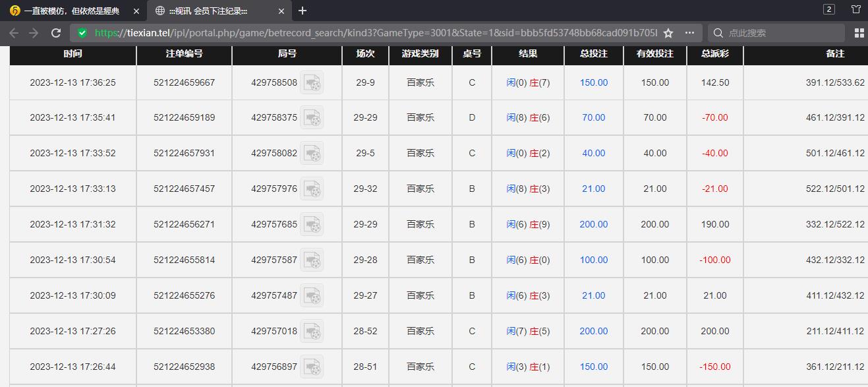Switch to the 视讯 会员下注纪录 tab

tap(218, 11)
